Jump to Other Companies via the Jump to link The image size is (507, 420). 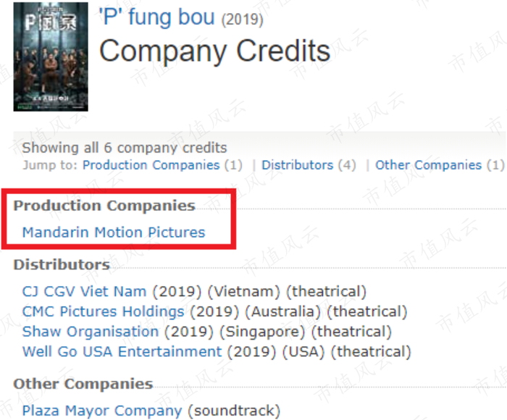[x=428, y=165]
